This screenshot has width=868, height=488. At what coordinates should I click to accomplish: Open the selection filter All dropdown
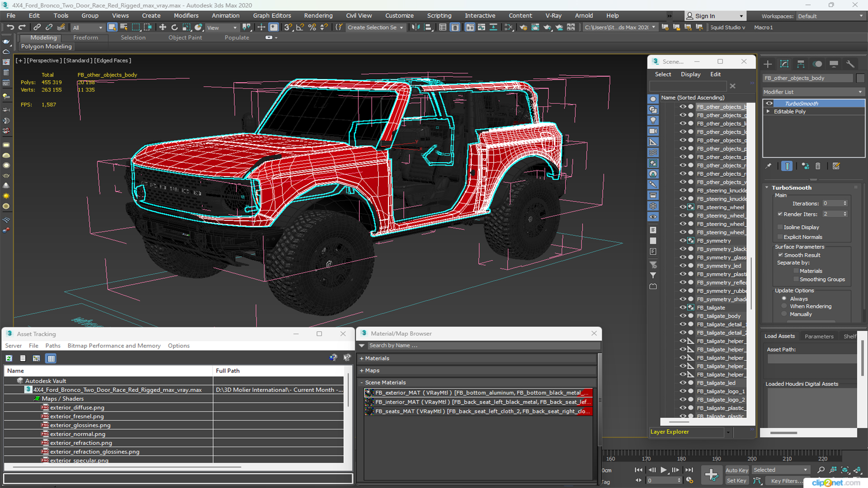(x=88, y=28)
